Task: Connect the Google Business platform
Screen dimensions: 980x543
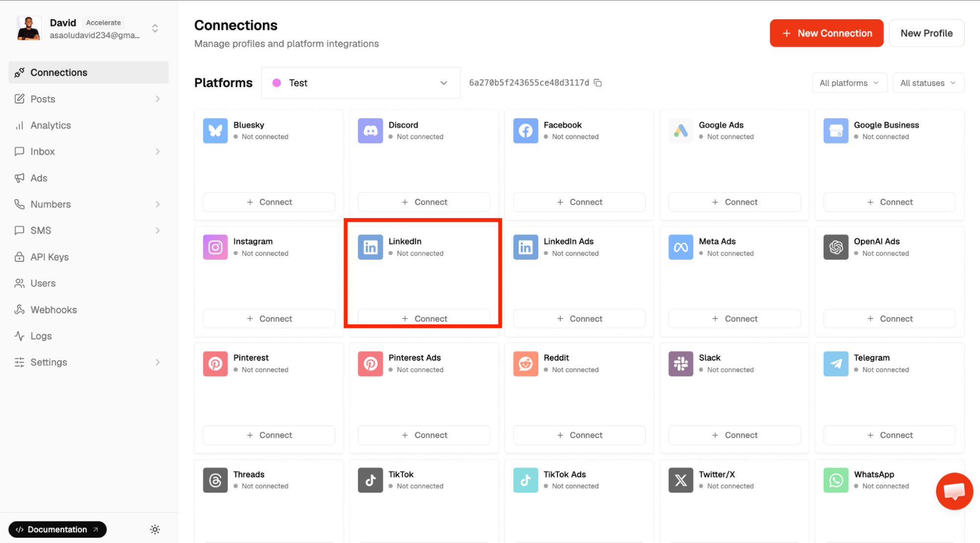Action: click(890, 202)
